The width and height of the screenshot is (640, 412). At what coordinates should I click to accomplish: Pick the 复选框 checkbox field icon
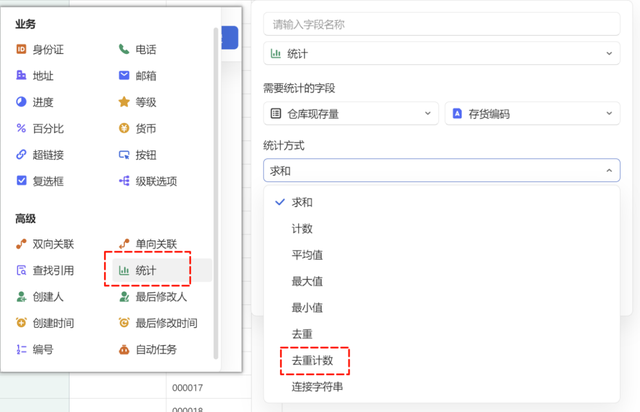(x=21, y=181)
